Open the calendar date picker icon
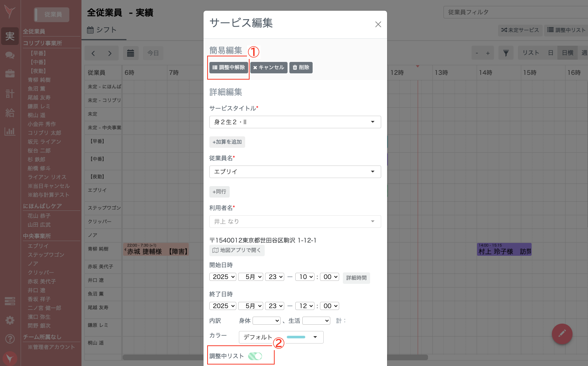The height and width of the screenshot is (366, 588). pyautogui.click(x=131, y=53)
